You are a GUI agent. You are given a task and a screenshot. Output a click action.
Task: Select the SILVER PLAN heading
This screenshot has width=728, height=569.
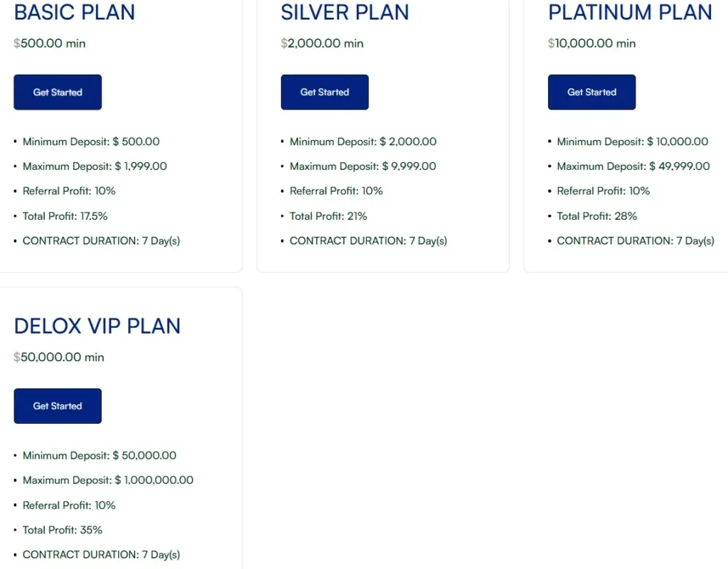click(x=345, y=13)
